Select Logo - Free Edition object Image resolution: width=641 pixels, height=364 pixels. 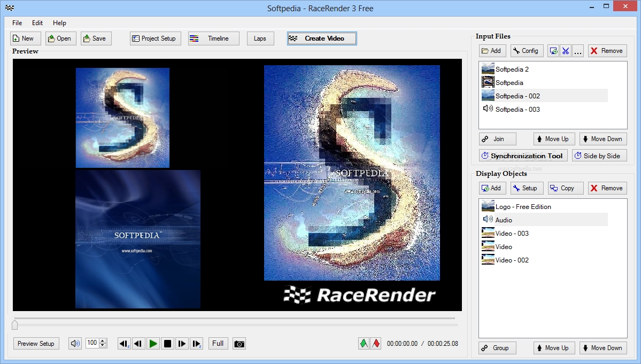pyautogui.click(x=545, y=207)
